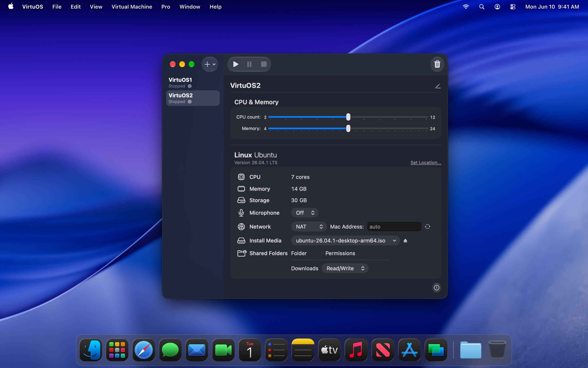This screenshot has height=368, width=588.
Task: Click the Wi-Fi icon in menu bar
Action: (x=466, y=7)
